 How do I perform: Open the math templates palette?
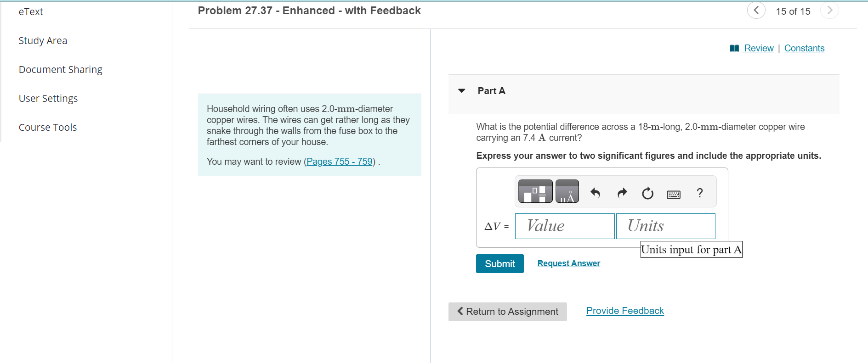[534, 191]
